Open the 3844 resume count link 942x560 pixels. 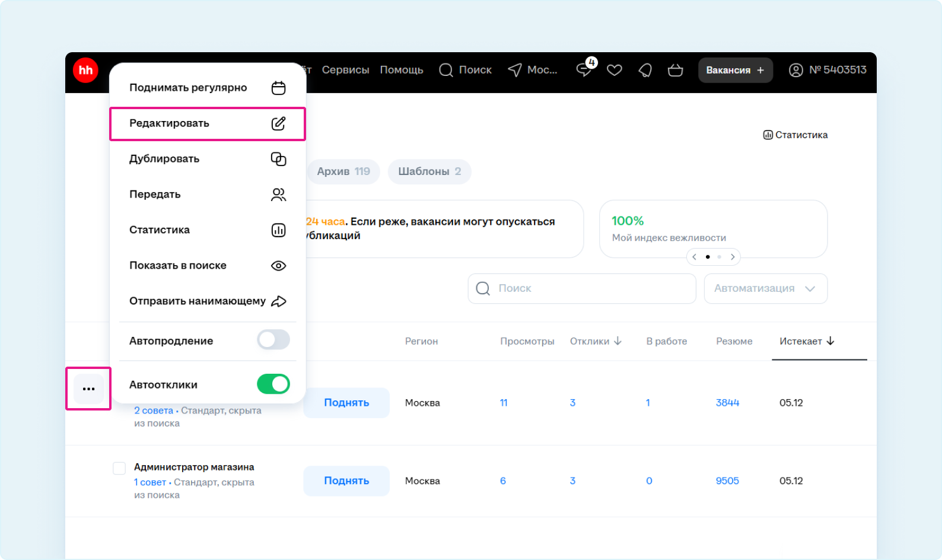point(727,403)
